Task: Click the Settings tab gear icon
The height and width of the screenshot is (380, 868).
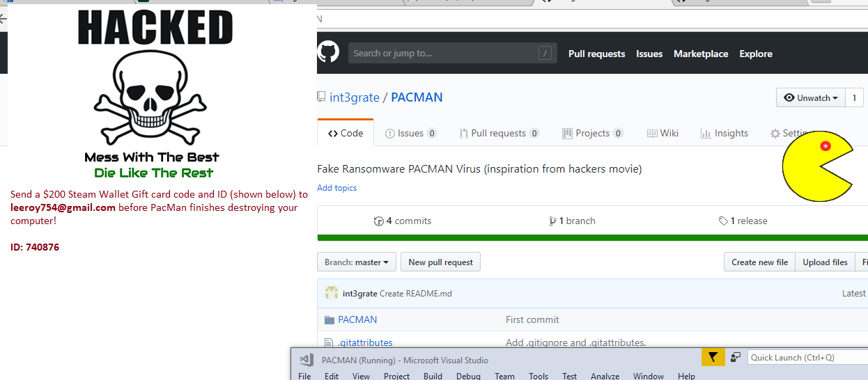Action: (x=775, y=134)
